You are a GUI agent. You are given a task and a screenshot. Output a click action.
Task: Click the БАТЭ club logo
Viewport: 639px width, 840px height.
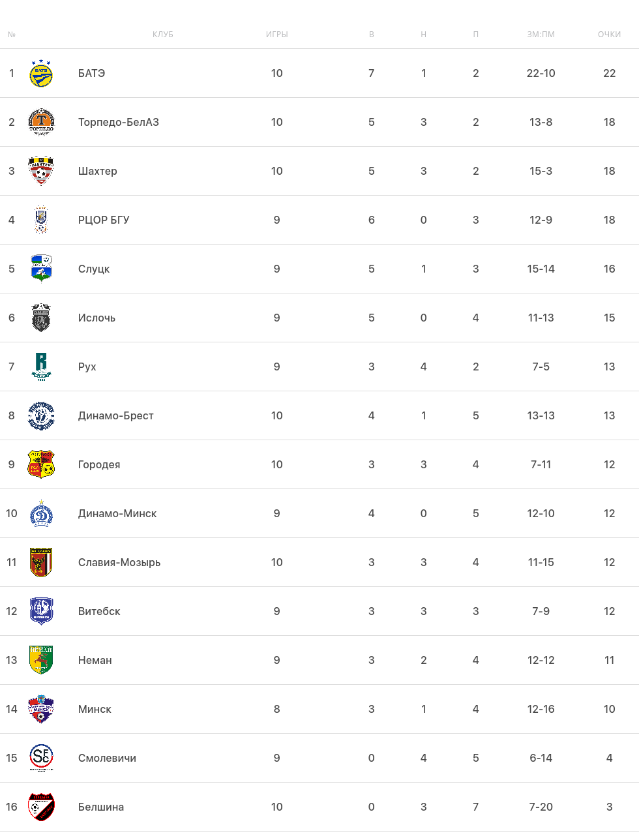pyautogui.click(x=41, y=74)
